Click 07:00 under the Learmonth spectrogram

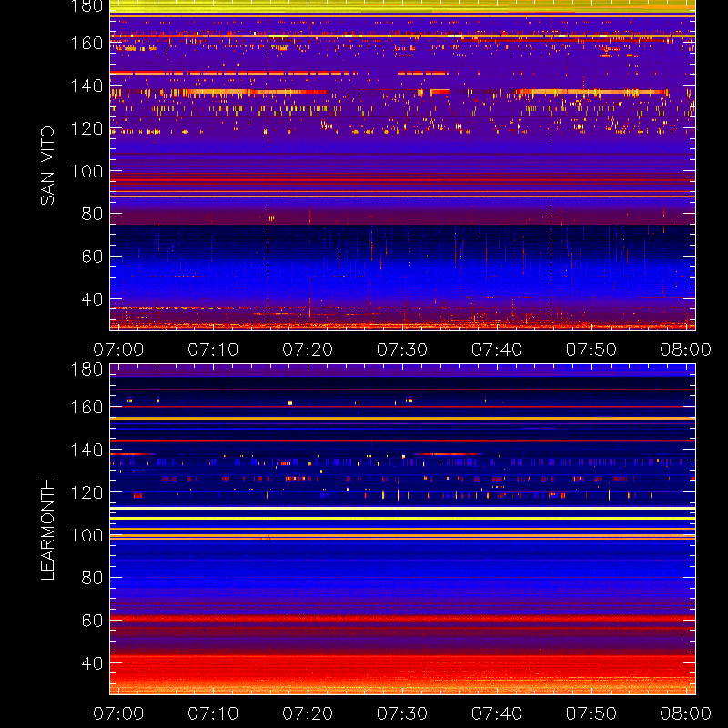click(118, 713)
